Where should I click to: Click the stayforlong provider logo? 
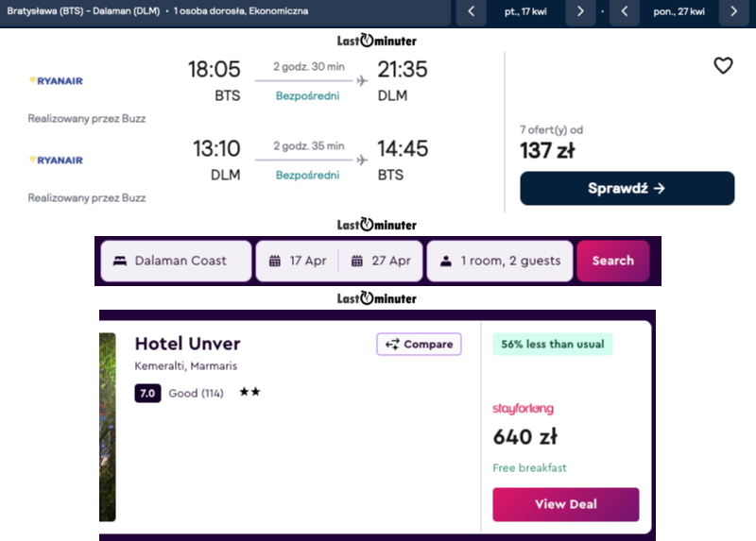pyautogui.click(x=523, y=409)
